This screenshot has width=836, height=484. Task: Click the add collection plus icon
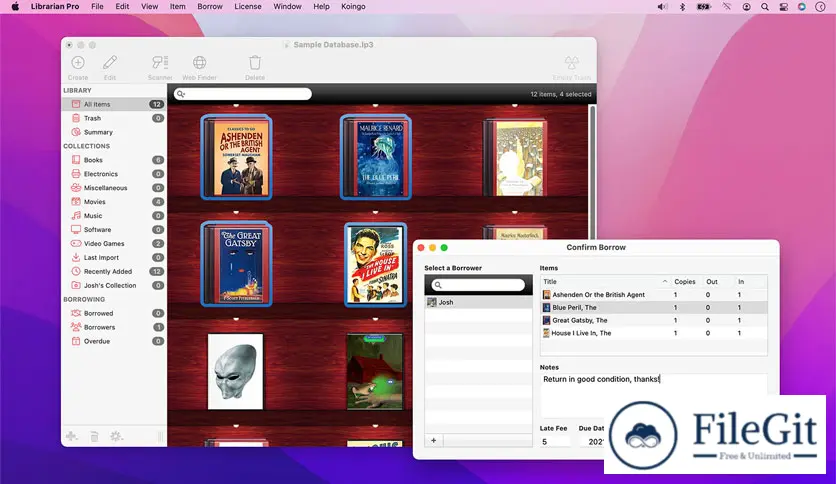coord(71,436)
